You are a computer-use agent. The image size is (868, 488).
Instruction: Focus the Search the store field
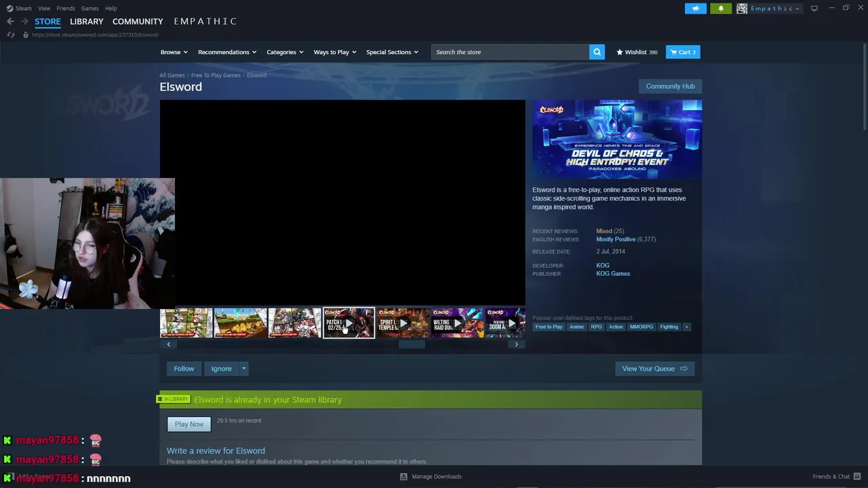510,52
